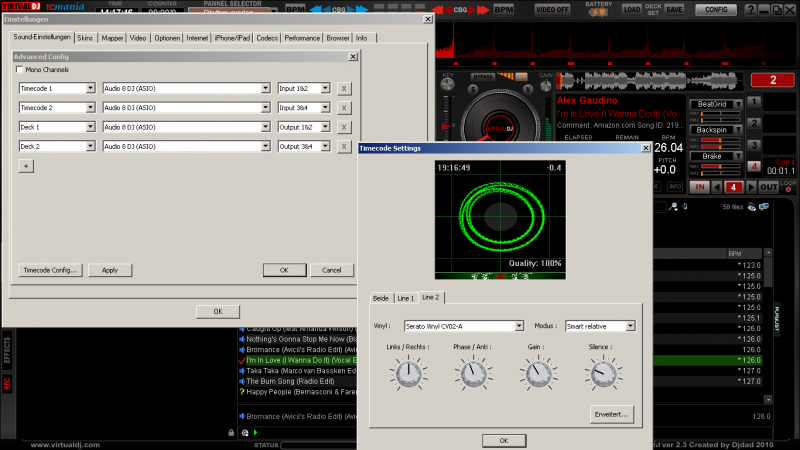
Task: Click the eye view icon near 58 files
Action: [752, 207]
